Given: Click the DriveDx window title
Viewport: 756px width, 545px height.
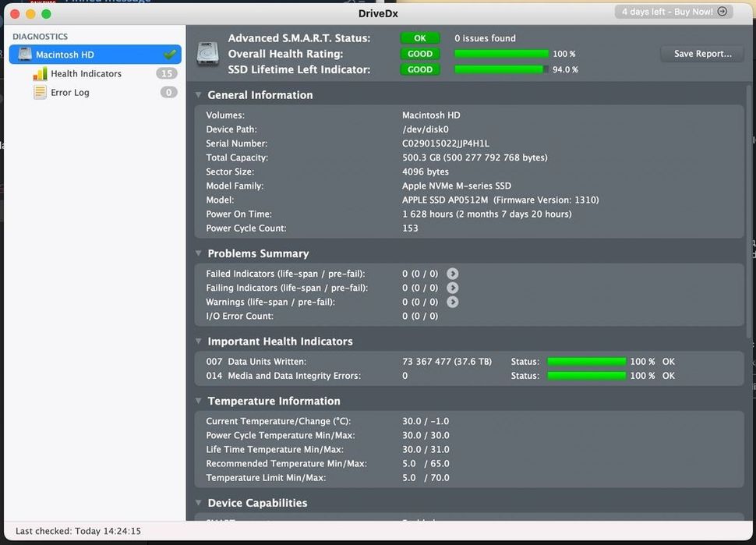Looking at the screenshot, I should coord(378,13).
